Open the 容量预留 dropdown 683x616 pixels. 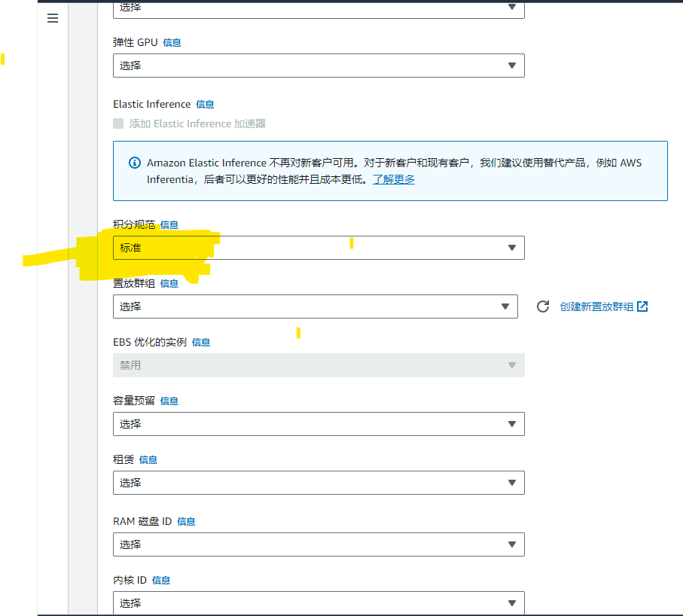[319, 424]
